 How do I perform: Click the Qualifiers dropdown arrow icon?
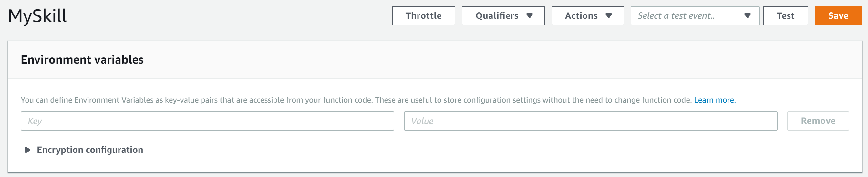click(529, 16)
